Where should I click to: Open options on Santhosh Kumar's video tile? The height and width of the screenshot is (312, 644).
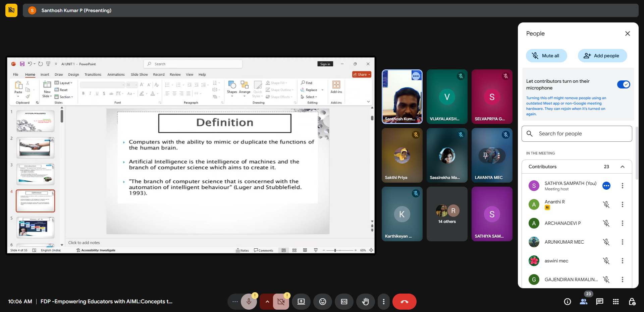pyautogui.click(x=416, y=76)
